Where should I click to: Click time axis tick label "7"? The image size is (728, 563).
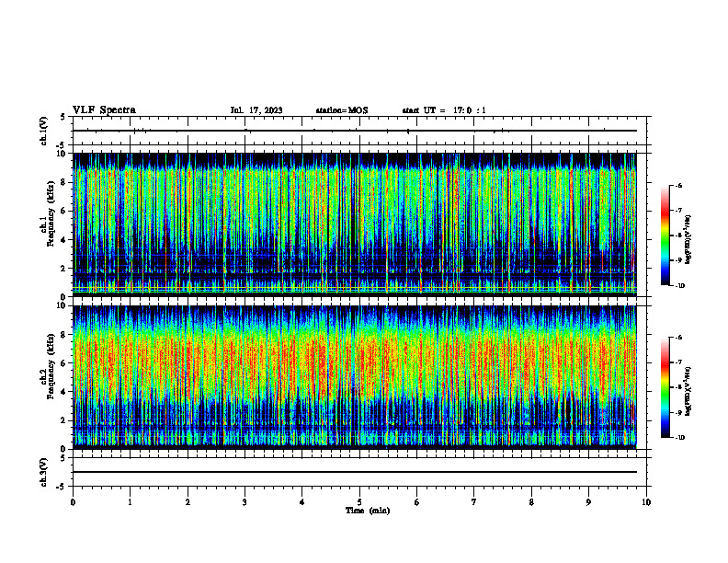point(474,502)
